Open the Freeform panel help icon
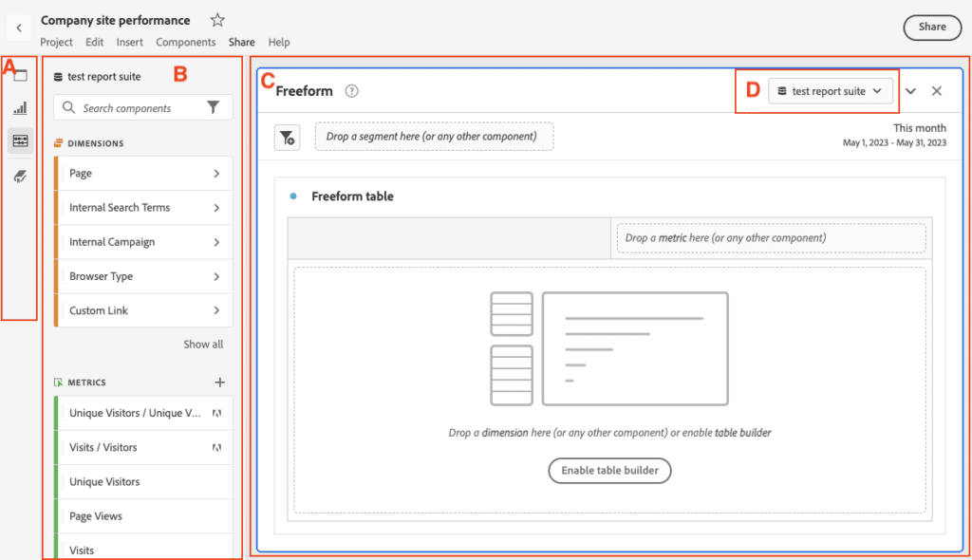Screen dimensions: 972x560 coord(351,91)
